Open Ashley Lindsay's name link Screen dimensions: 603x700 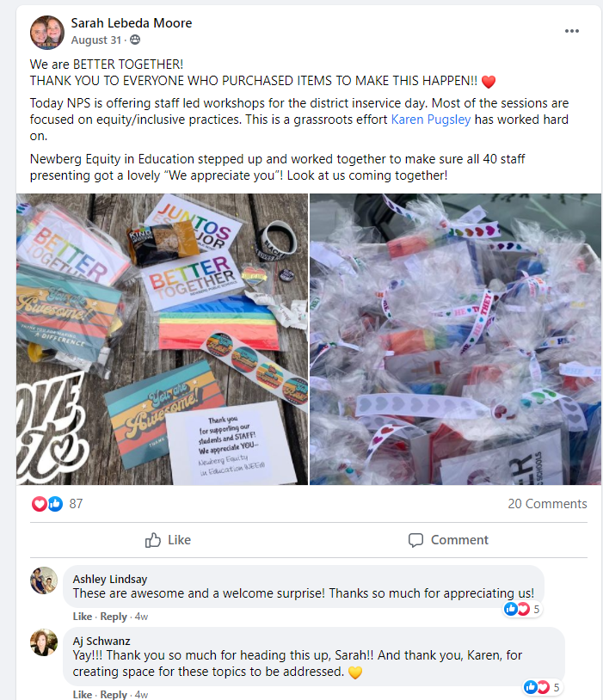110,579
